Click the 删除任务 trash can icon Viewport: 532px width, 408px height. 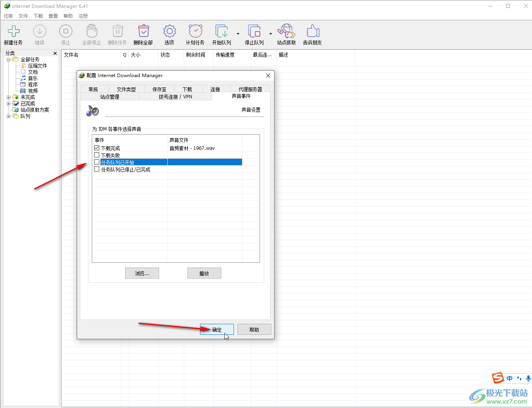click(117, 31)
